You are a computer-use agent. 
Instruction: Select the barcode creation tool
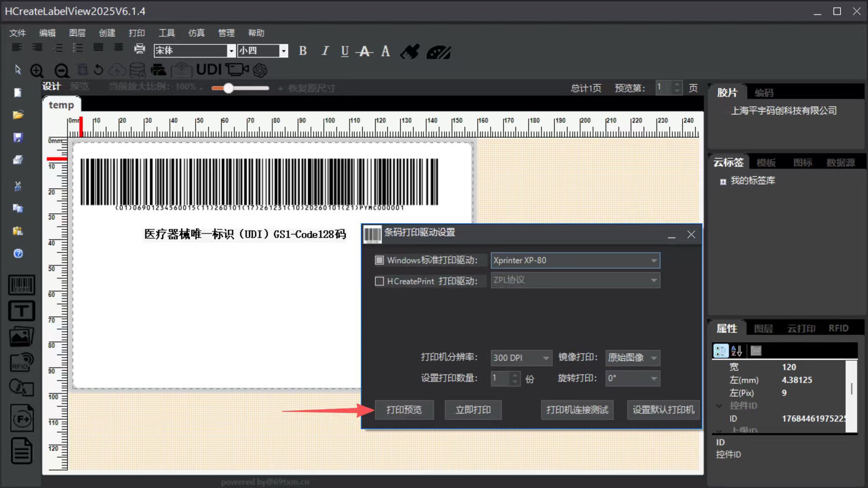pyautogui.click(x=21, y=285)
